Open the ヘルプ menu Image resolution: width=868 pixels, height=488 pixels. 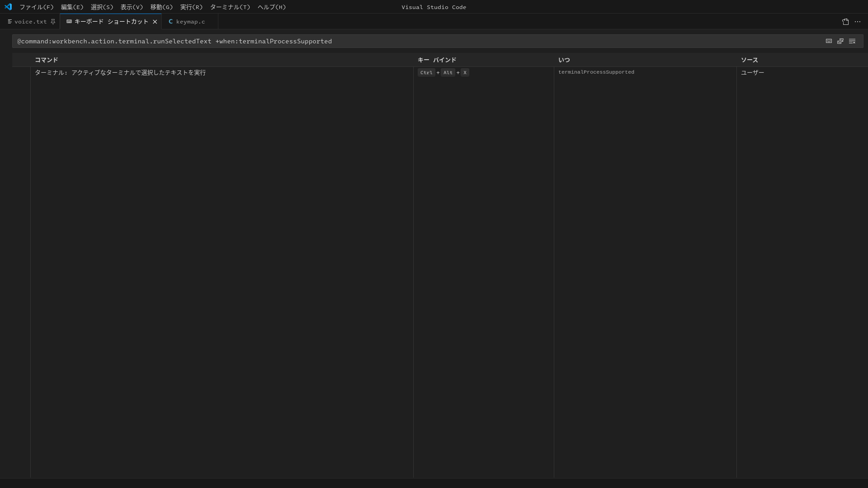tap(271, 7)
